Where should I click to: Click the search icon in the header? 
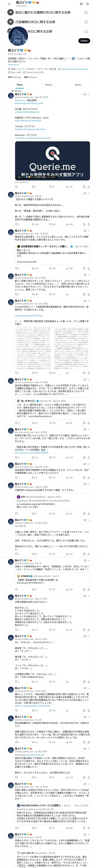(x=88, y=4)
